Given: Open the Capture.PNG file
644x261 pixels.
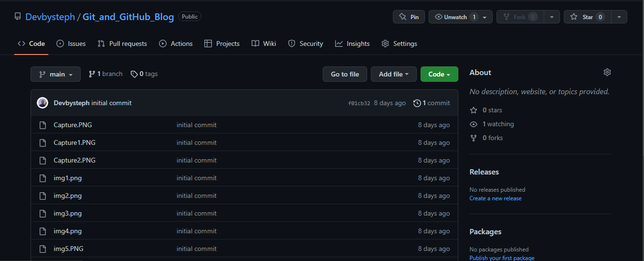Looking at the screenshot, I should pos(73,125).
